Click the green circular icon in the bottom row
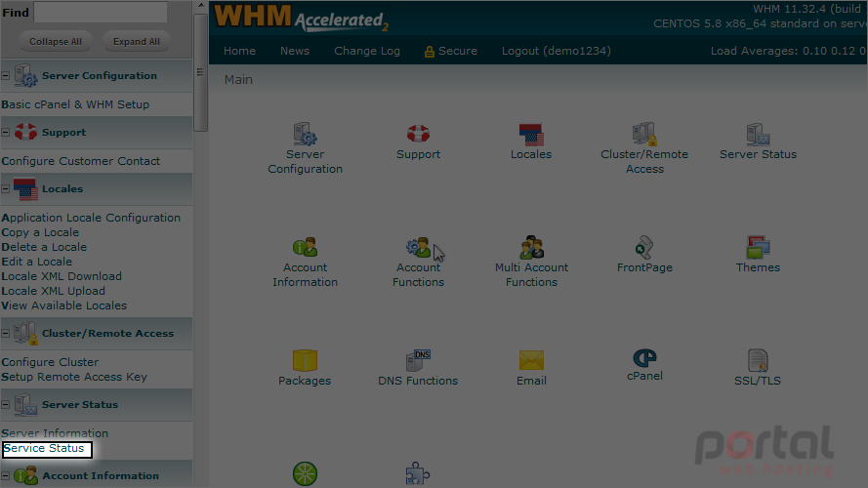 click(305, 474)
